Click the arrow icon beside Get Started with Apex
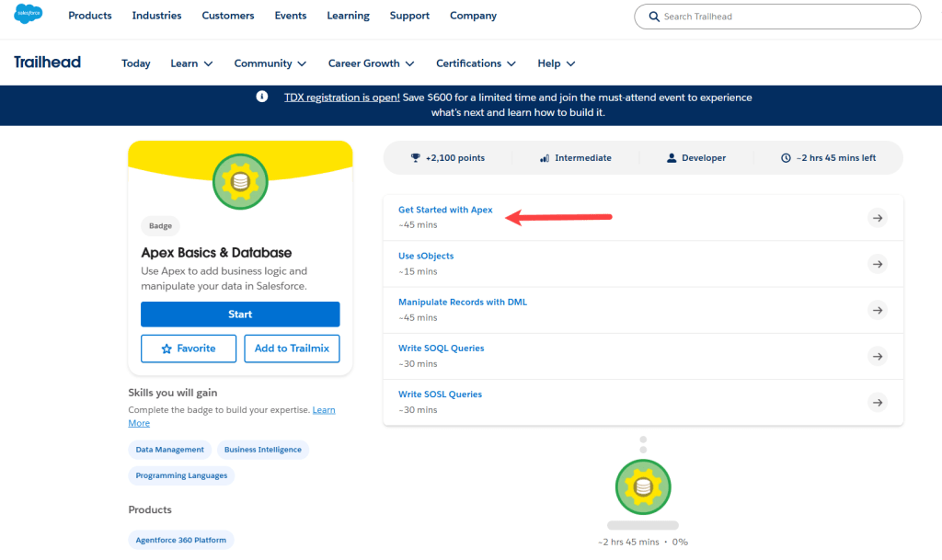 pyautogui.click(x=878, y=218)
